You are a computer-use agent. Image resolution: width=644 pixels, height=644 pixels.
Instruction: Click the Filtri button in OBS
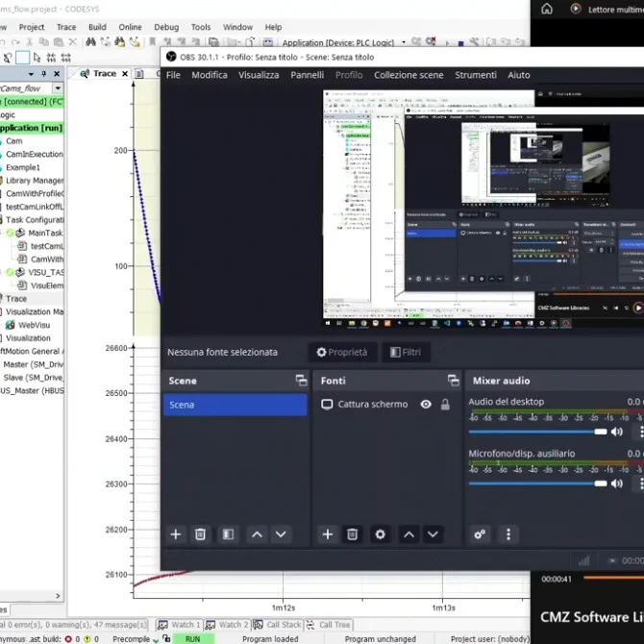click(x=406, y=352)
